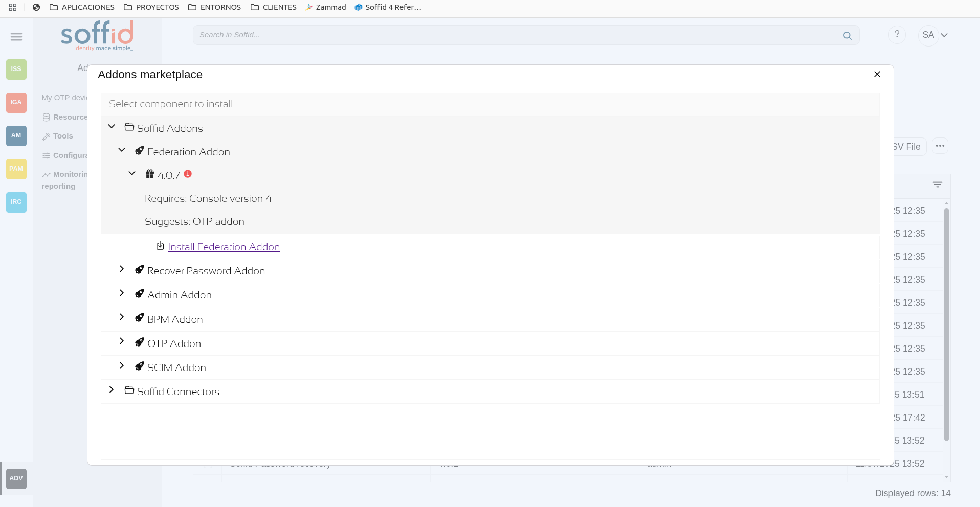The width and height of the screenshot is (980, 507).
Task: Click the Admin Addon rocket icon
Action: (139, 293)
